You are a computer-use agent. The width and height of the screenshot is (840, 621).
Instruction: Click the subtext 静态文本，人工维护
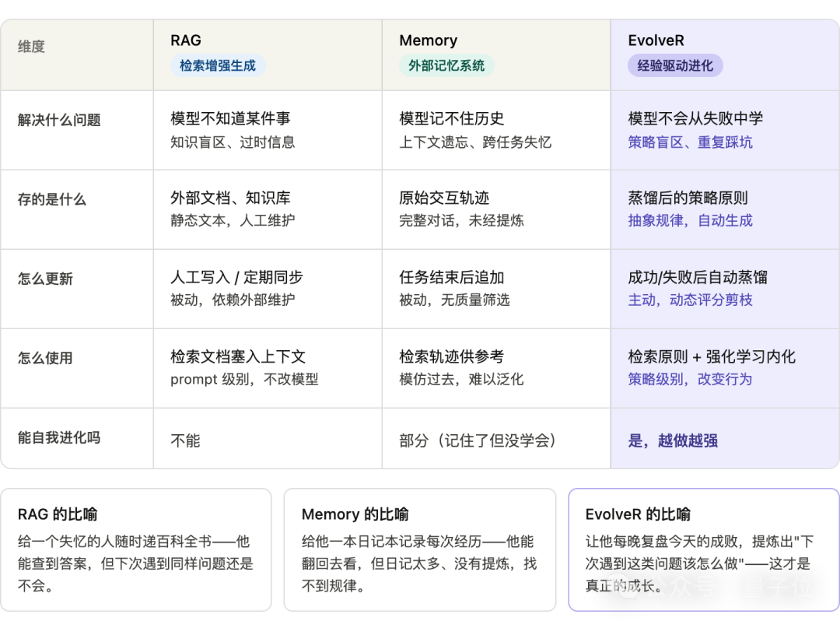click(233, 220)
